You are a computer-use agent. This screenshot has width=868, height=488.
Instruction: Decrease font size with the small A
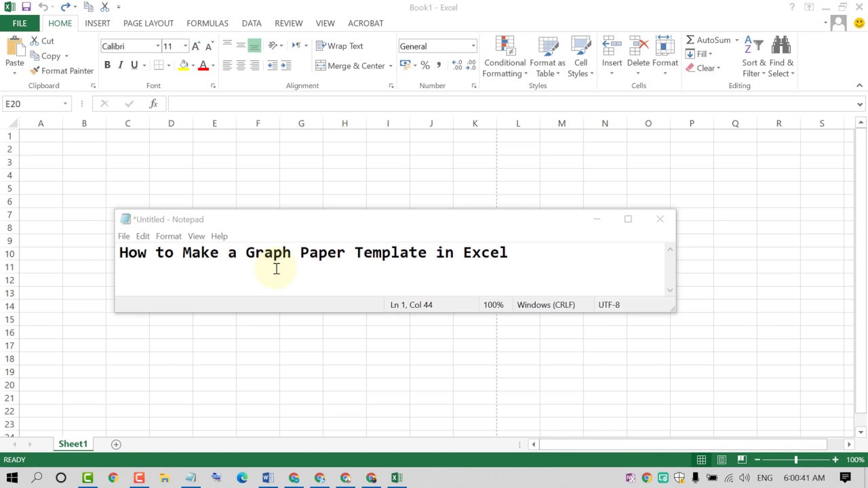[210, 46]
